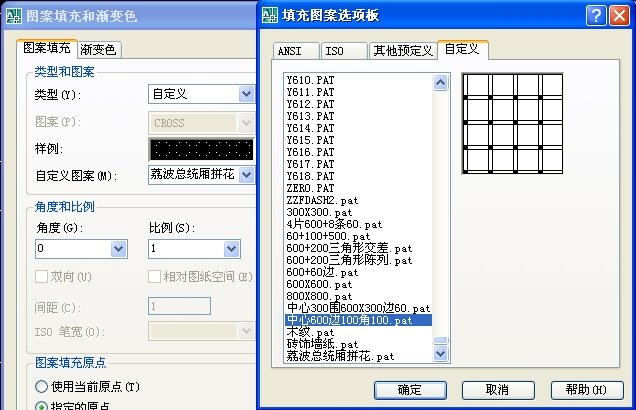Select 指定的原点 radio button
The image size is (636, 410).
41,406
